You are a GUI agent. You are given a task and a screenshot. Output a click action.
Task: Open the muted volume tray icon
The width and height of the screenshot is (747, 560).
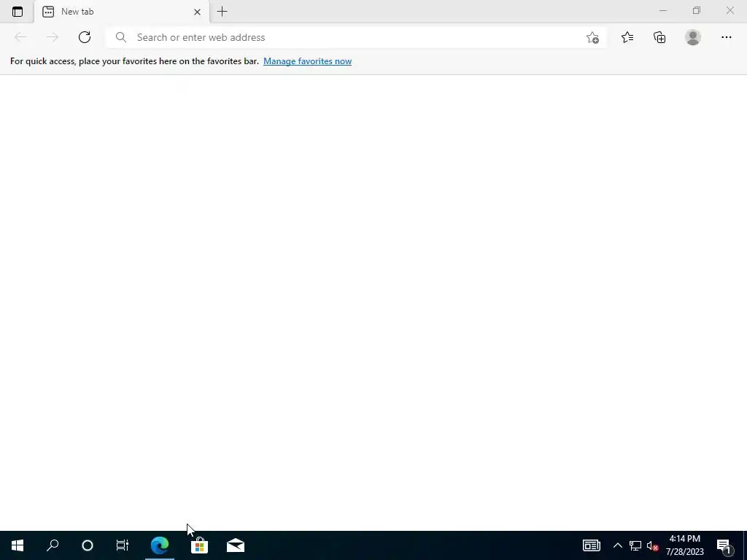(652, 545)
